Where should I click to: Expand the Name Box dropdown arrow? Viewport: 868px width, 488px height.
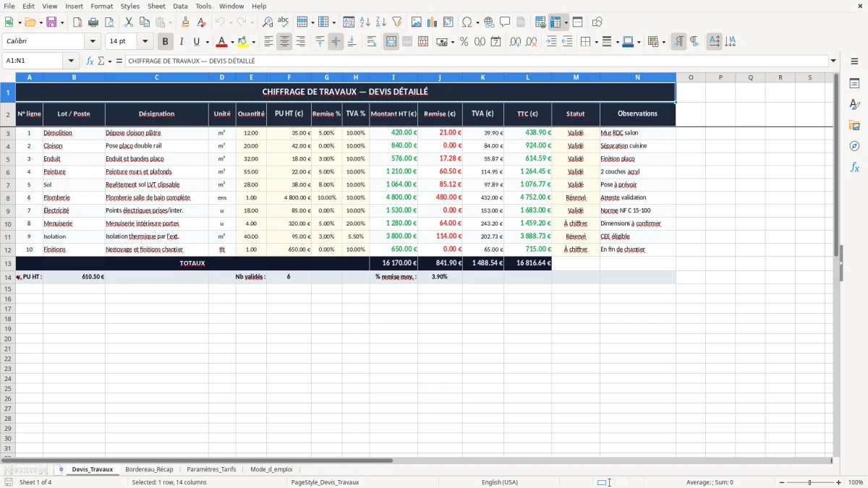[x=71, y=61]
